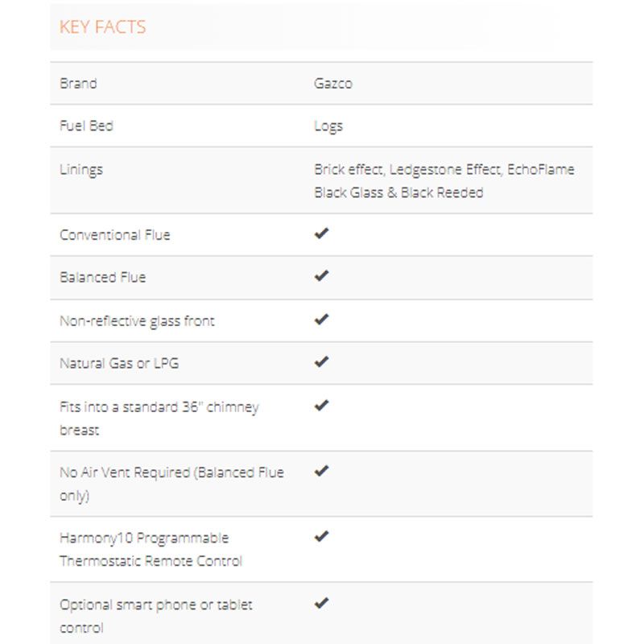Viewport: 644px width, 644px height.
Task: Click the Brick effect linings description text
Action: tap(444, 181)
